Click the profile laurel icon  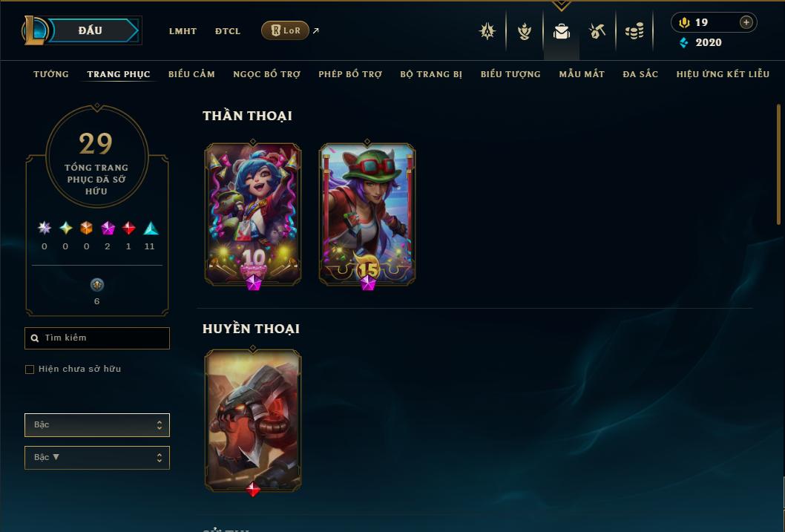524,31
